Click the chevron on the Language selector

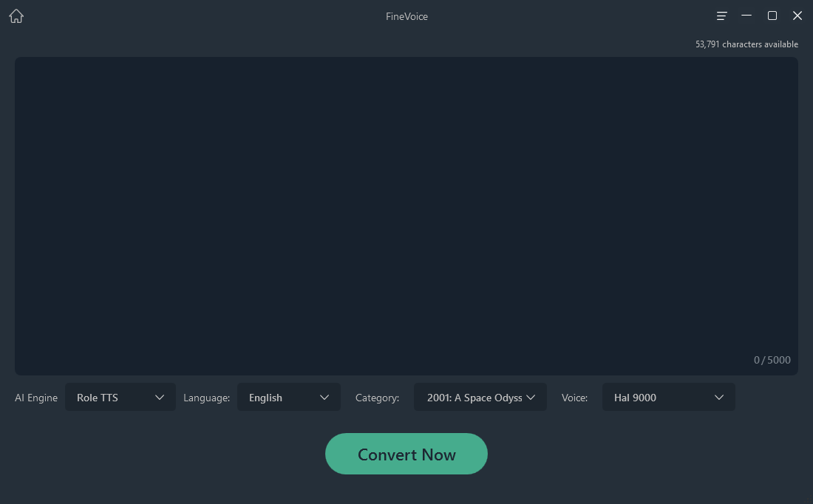pyautogui.click(x=326, y=397)
